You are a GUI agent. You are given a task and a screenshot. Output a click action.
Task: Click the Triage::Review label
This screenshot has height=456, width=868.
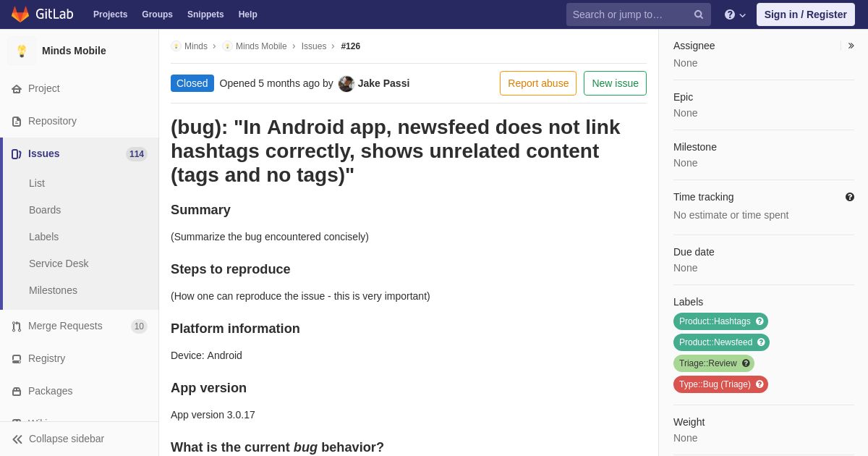708,363
